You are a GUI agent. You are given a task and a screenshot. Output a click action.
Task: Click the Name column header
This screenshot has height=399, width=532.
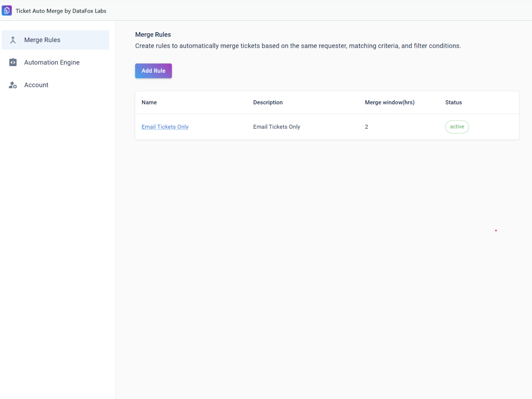coord(149,102)
